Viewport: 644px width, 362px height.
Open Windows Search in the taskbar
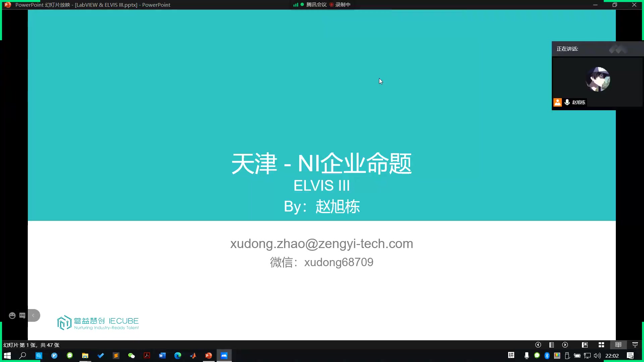(23, 356)
